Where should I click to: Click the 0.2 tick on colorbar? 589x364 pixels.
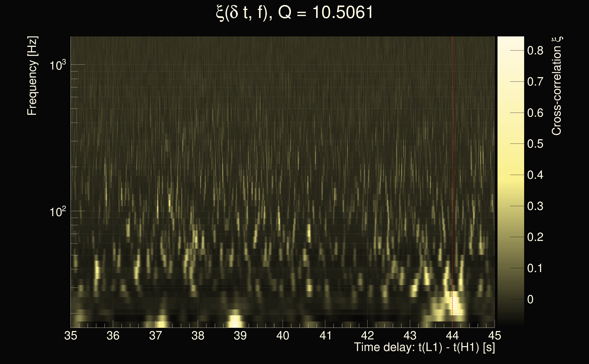tap(535, 237)
